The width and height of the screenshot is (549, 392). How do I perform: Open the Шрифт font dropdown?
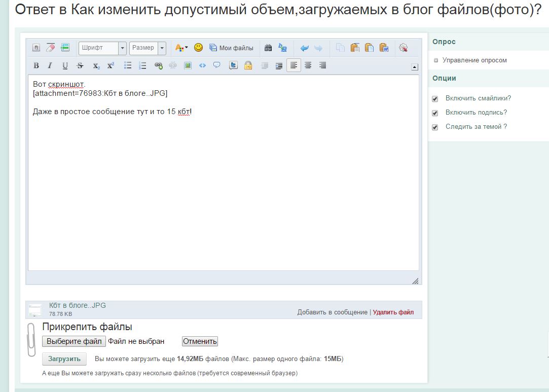pyautogui.click(x=122, y=48)
